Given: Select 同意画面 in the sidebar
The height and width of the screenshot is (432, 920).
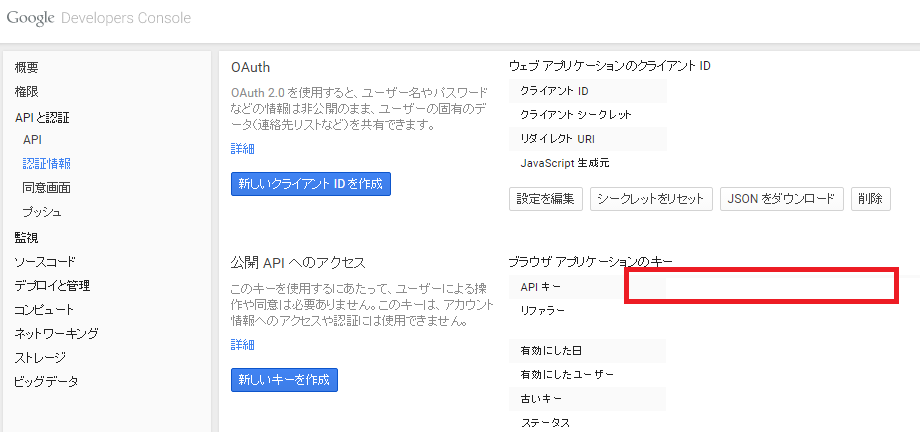Looking at the screenshot, I should pos(47,188).
